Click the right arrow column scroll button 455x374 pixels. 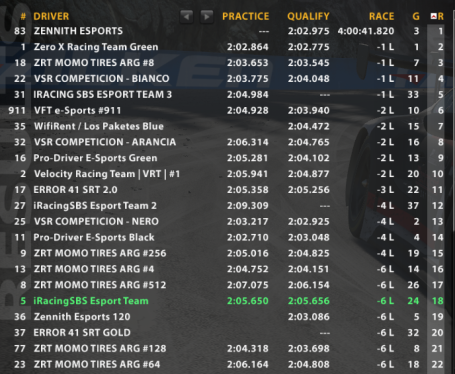[x=207, y=16]
